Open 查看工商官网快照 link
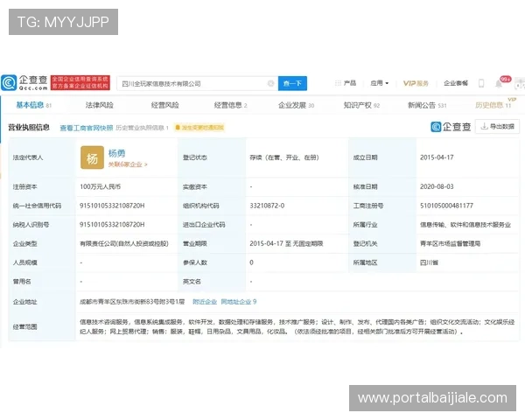The image size is (525, 420). click(87, 128)
